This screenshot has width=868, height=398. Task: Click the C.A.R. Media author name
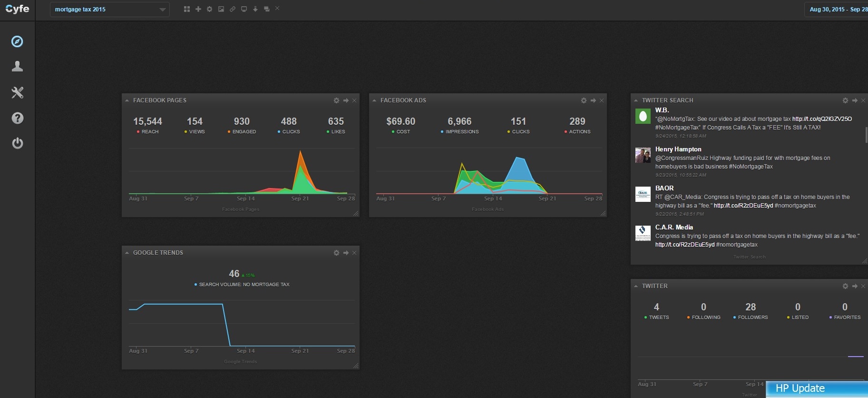[674, 228]
